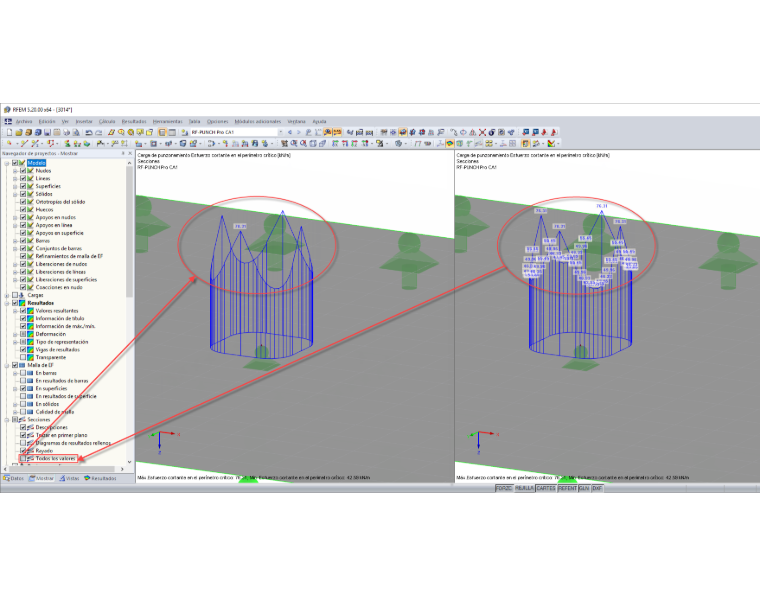Open the Edición menu
This screenshot has width=760, height=596.
(x=47, y=121)
